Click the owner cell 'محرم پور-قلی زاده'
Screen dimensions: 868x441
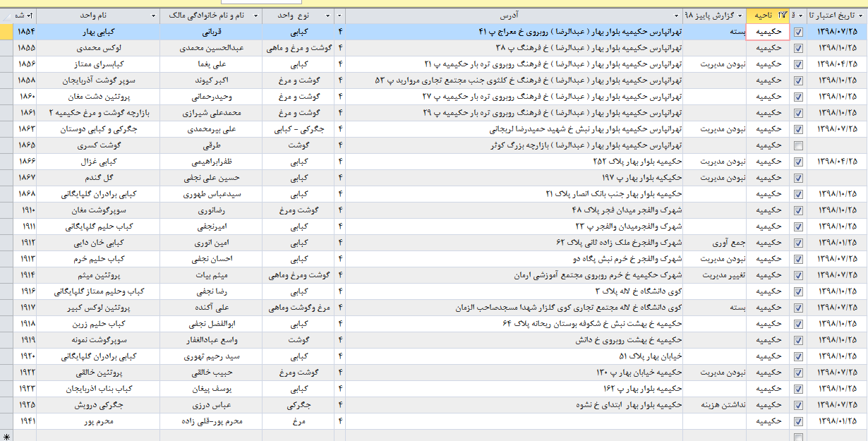click(x=211, y=421)
